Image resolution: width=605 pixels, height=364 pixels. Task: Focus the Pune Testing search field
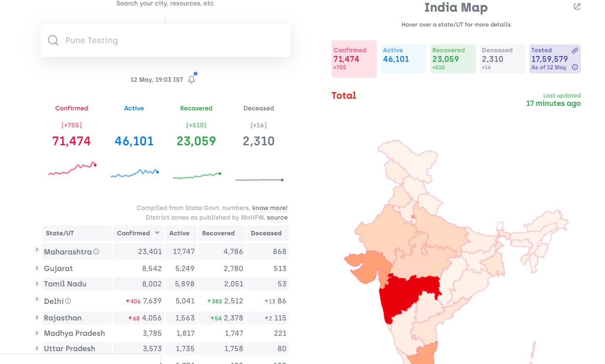(165, 40)
